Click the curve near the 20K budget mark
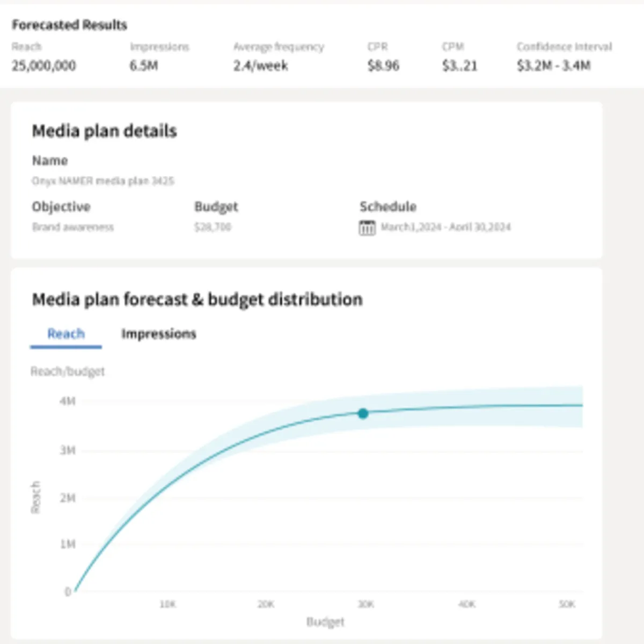This screenshot has width=644, height=644. pos(265,432)
